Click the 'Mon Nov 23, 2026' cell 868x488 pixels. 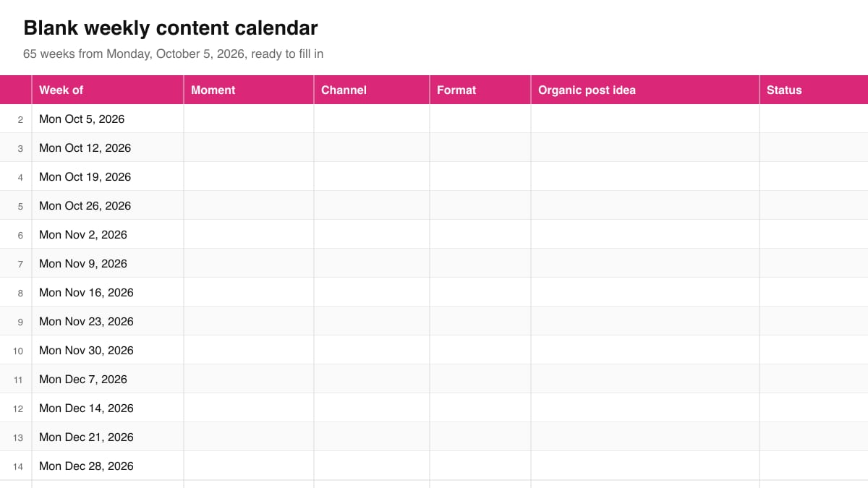tap(108, 321)
